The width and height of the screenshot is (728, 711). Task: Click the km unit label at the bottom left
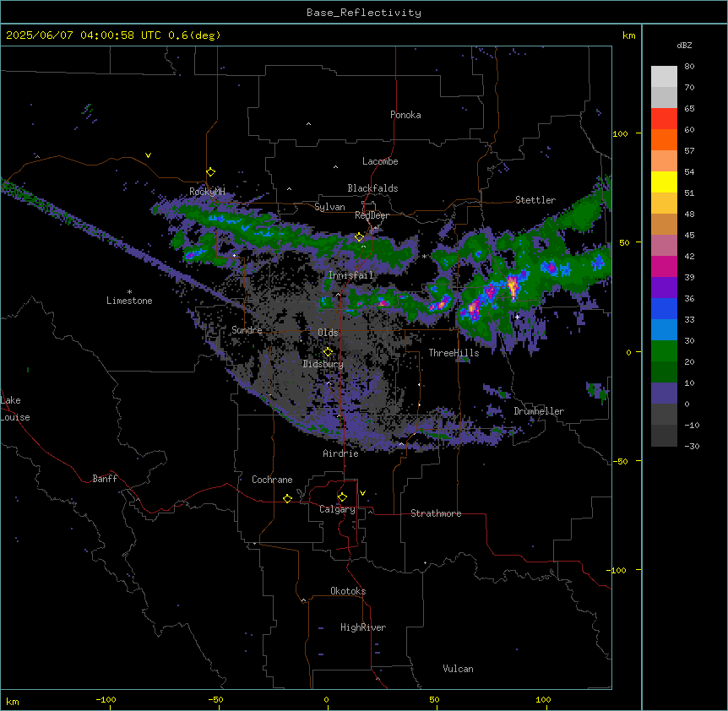(13, 702)
